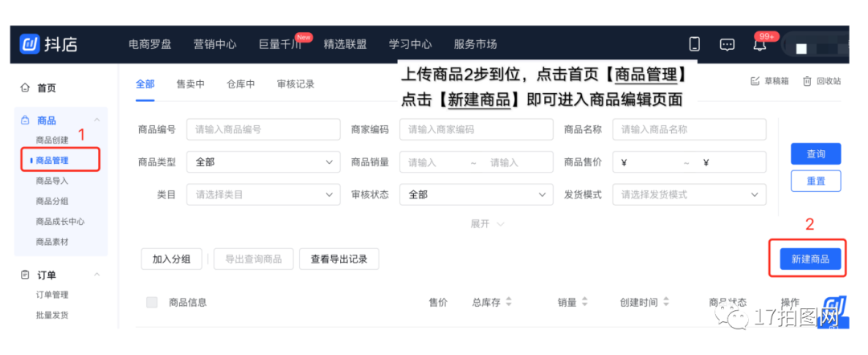The height and width of the screenshot is (355, 868).
Task: Open 商品管理 in sidebar
Action: pos(52,161)
